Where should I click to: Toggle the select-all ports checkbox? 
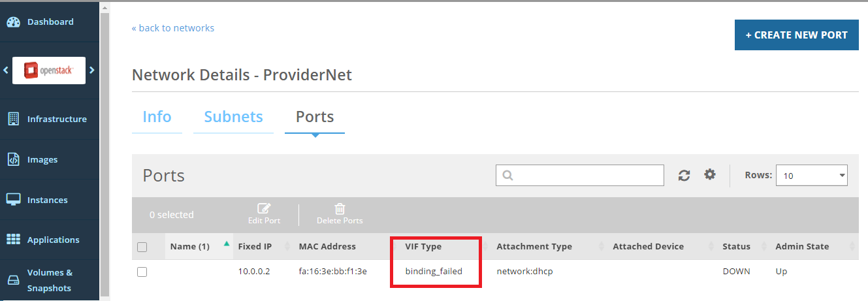click(142, 247)
